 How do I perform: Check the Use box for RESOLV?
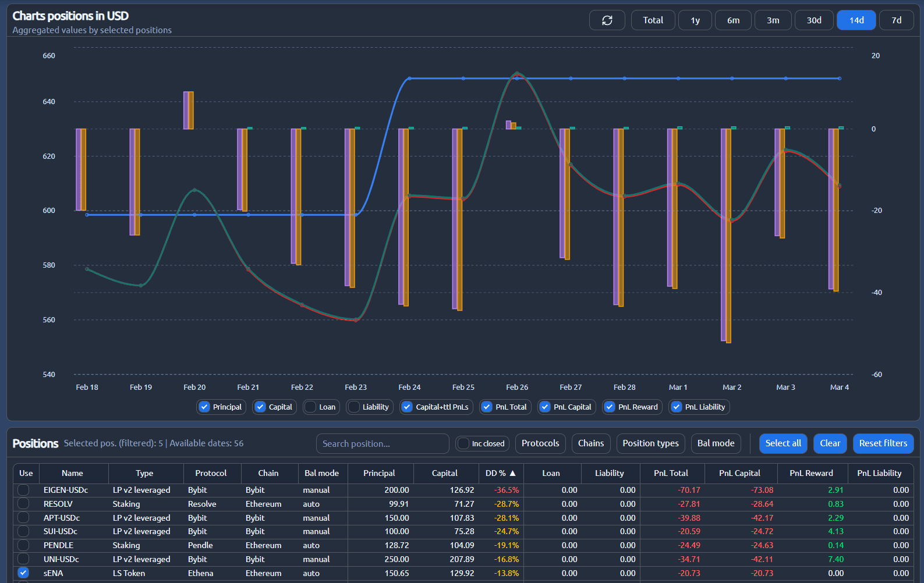(23, 504)
